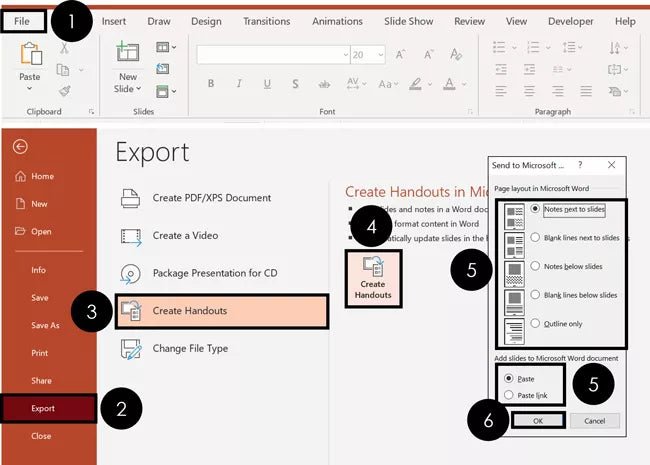Select Export in the Backstage sidebar
650x465 pixels.
tap(49, 408)
